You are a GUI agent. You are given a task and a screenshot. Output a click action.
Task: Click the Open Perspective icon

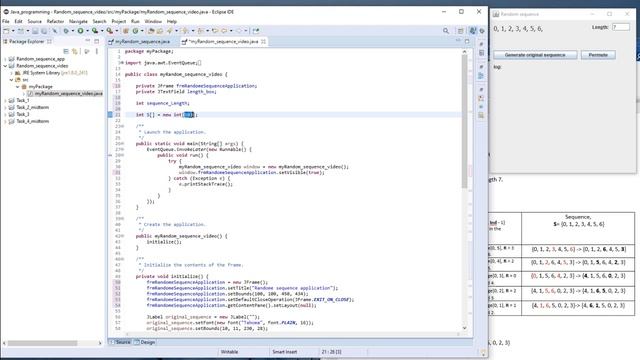(461, 31)
